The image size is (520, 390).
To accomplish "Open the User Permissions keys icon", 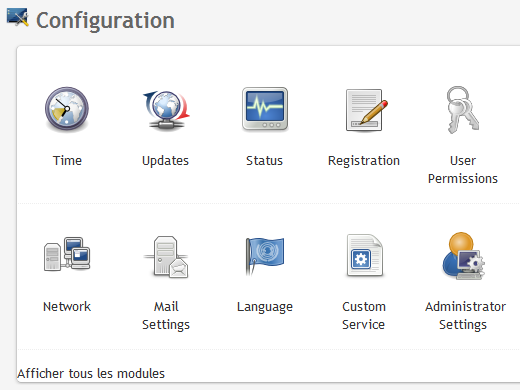I will point(463,110).
